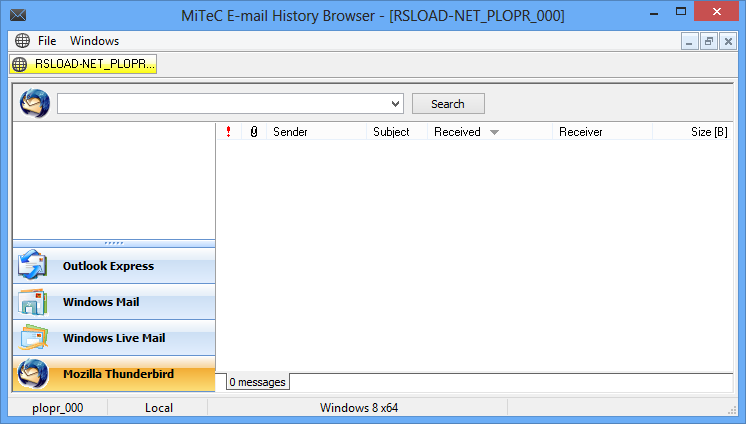This screenshot has height=424, width=746.
Task: Sort messages by Sender column
Action: pyautogui.click(x=316, y=132)
